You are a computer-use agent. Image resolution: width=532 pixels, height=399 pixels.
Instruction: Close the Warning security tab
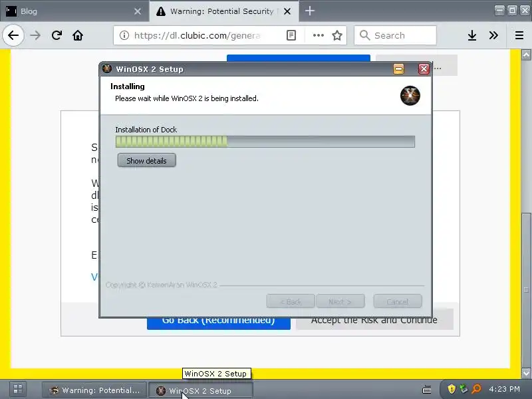(287, 11)
